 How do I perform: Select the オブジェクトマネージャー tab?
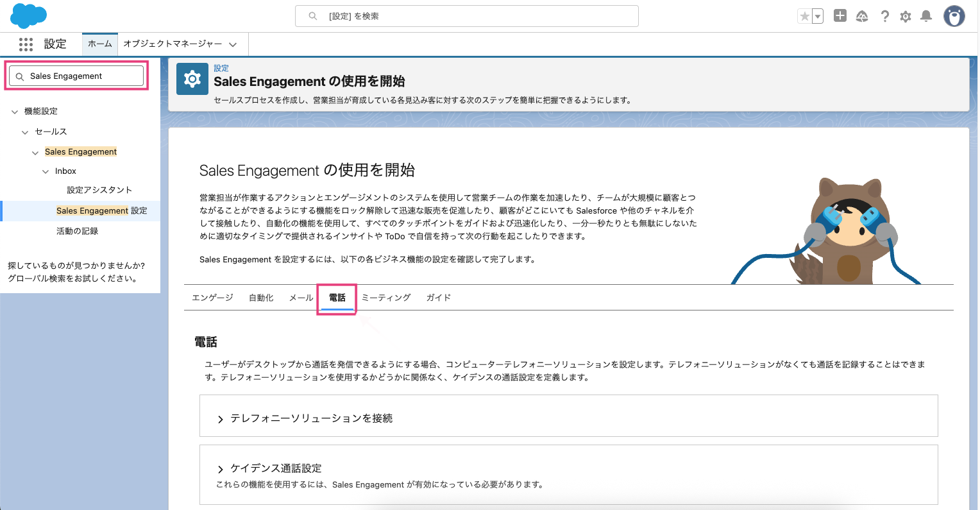click(173, 44)
